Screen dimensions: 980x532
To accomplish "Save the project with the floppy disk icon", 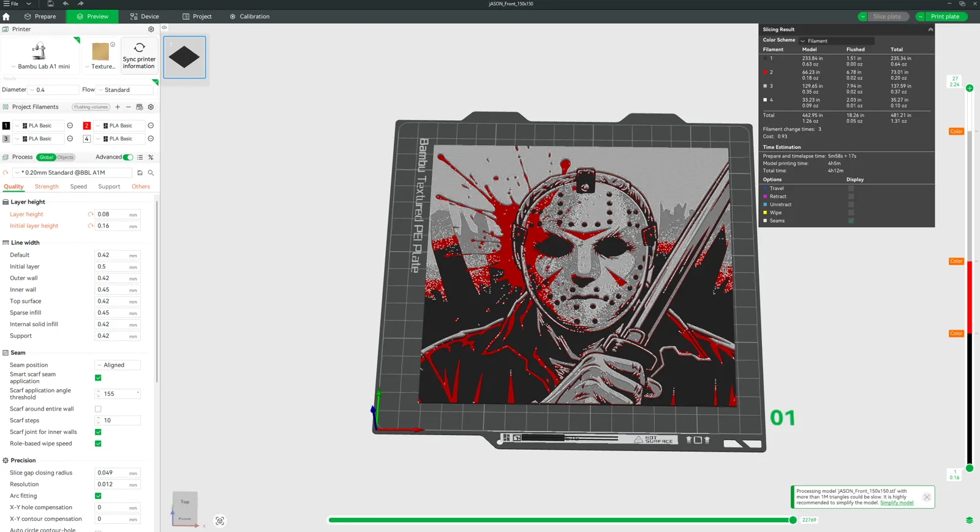I will tap(50, 4).
